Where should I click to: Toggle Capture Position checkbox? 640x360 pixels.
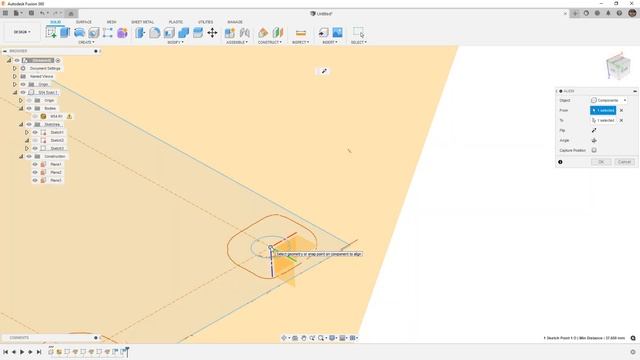(x=594, y=150)
